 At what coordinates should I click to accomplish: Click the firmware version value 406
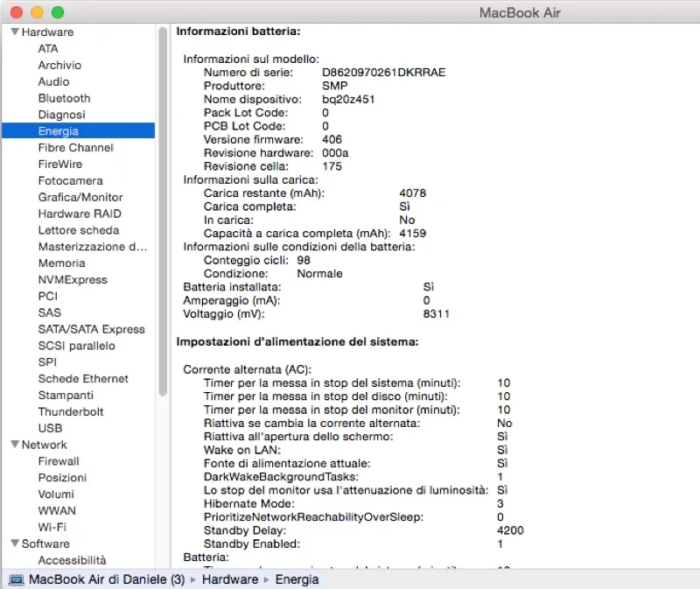(x=332, y=139)
